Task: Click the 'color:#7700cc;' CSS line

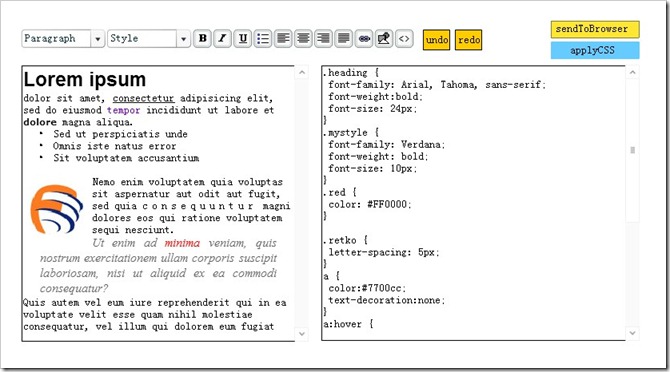Action: pos(367,288)
